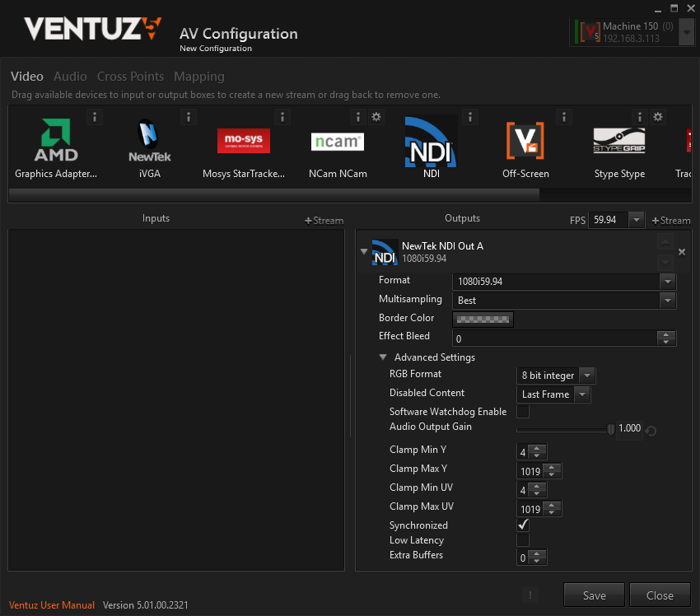This screenshot has width=700, height=616.
Task: Collapse the Advanced Settings section
Action: [x=383, y=357]
